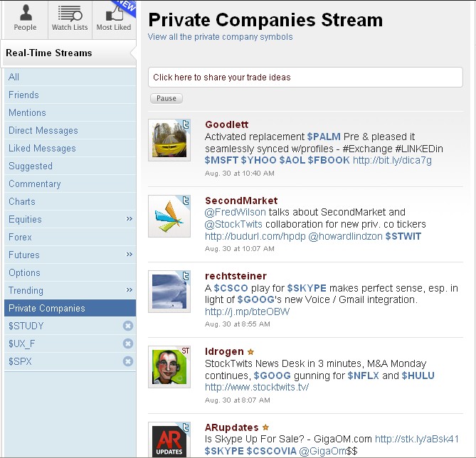Click the @StockTwits mention

(x=233, y=224)
